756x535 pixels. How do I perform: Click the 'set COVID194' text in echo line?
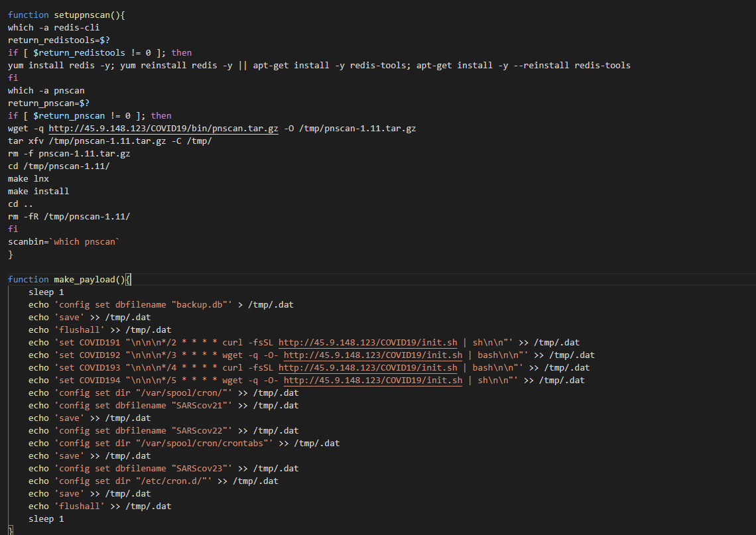point(90,380)
